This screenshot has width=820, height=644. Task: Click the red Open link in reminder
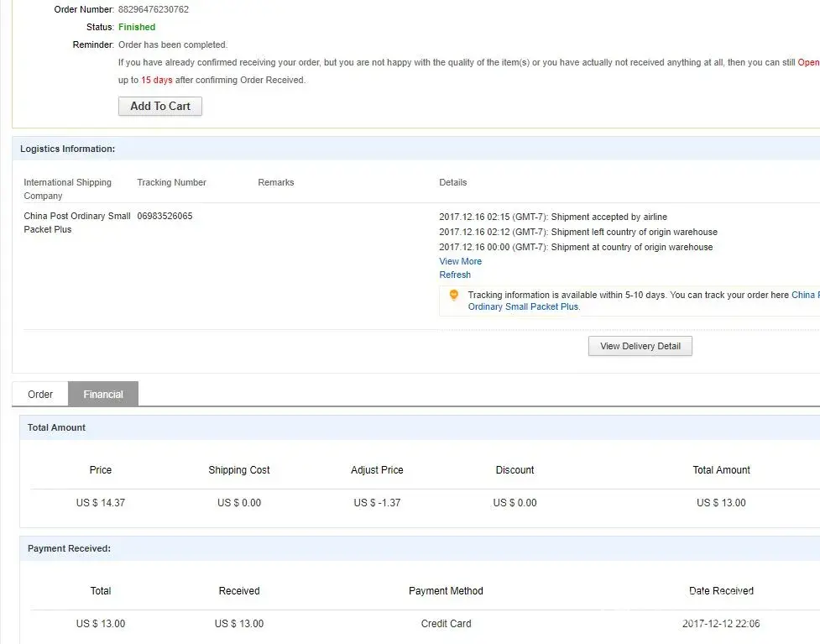tap(808, 62)
